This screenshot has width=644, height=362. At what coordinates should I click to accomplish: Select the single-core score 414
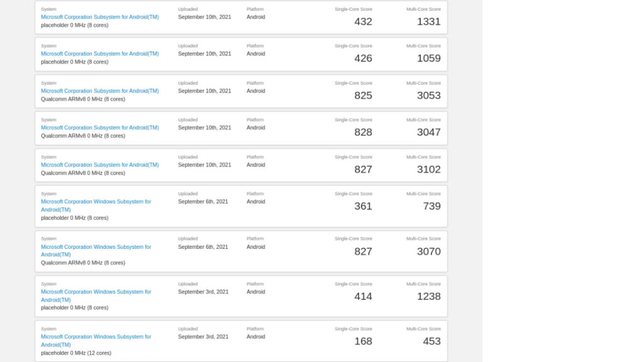click(x=363, y=296)
